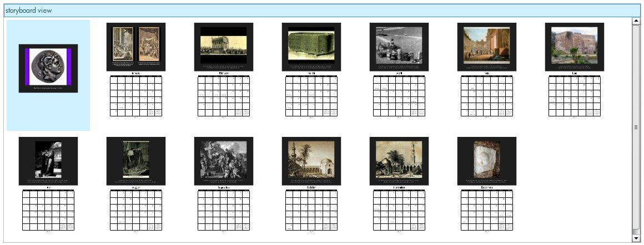Click the vertical scrollbar thumb grip

pyautogui.click(x=636, y=127)
